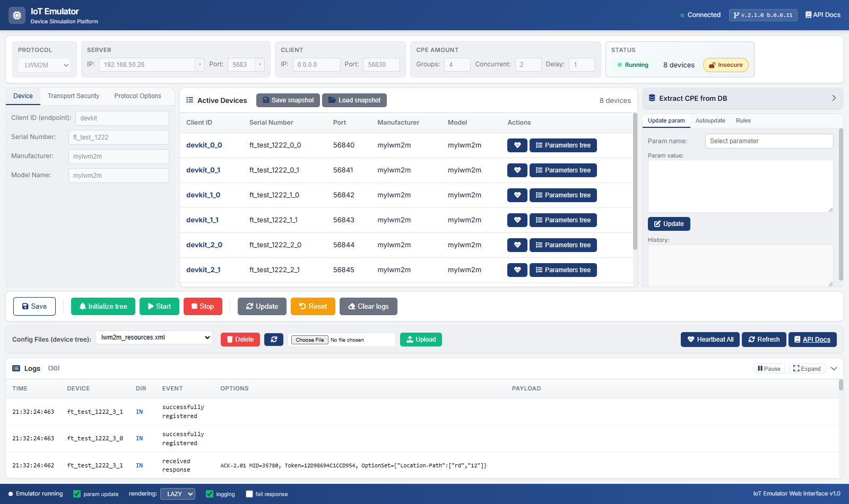Toggle the logging checkbox
The image size is (849, 504).
210,494
